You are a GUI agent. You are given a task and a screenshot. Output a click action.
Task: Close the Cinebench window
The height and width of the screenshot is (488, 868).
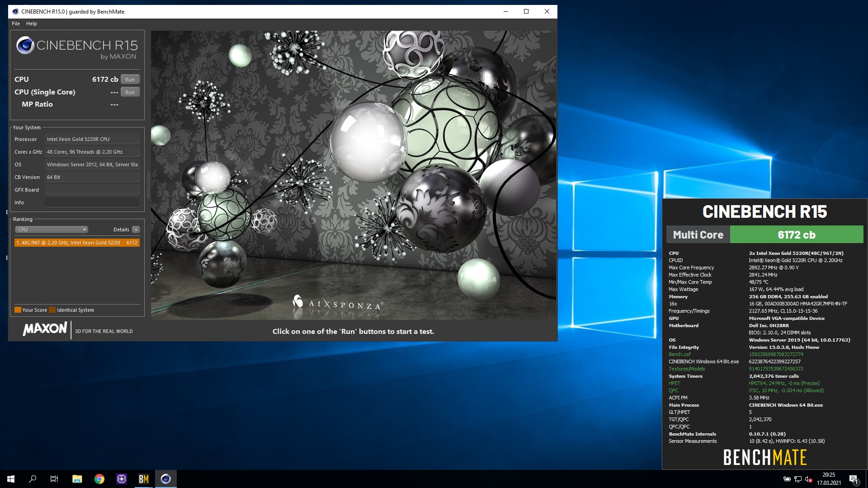[x=547, y=12]
